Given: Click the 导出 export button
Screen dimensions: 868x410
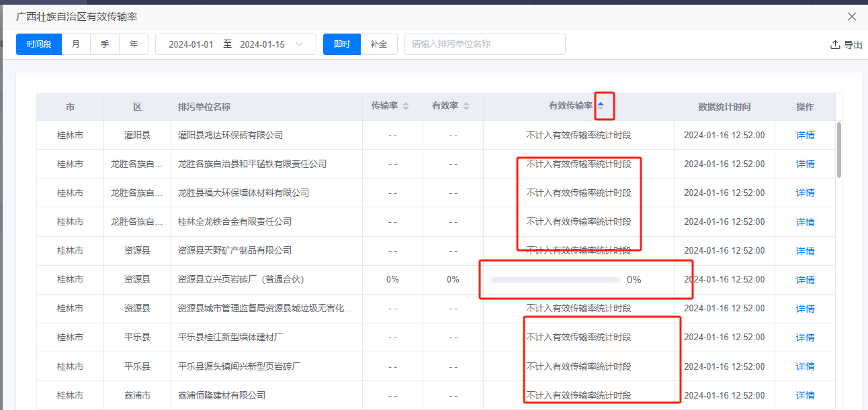Looking at the screenshot, I should click(x=847, y=45).
